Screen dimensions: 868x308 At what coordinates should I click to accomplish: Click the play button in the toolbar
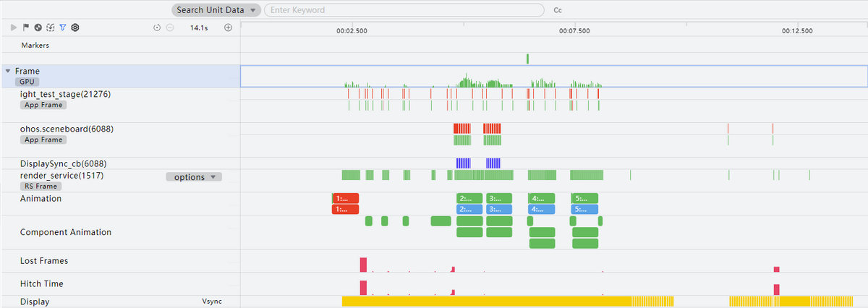pos(14,27)
